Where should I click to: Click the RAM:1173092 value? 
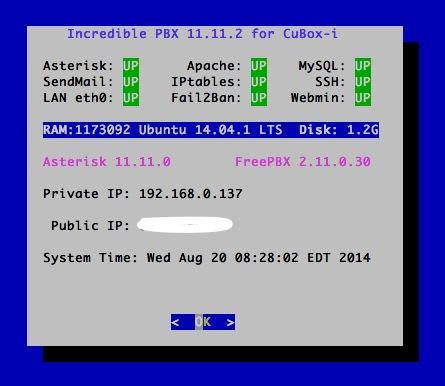coord(87,130)
